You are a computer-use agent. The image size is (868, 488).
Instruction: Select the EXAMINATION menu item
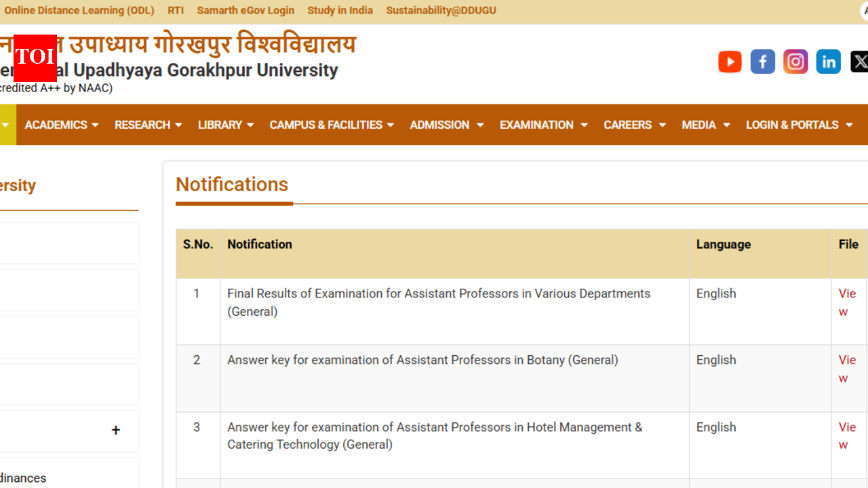543,125
